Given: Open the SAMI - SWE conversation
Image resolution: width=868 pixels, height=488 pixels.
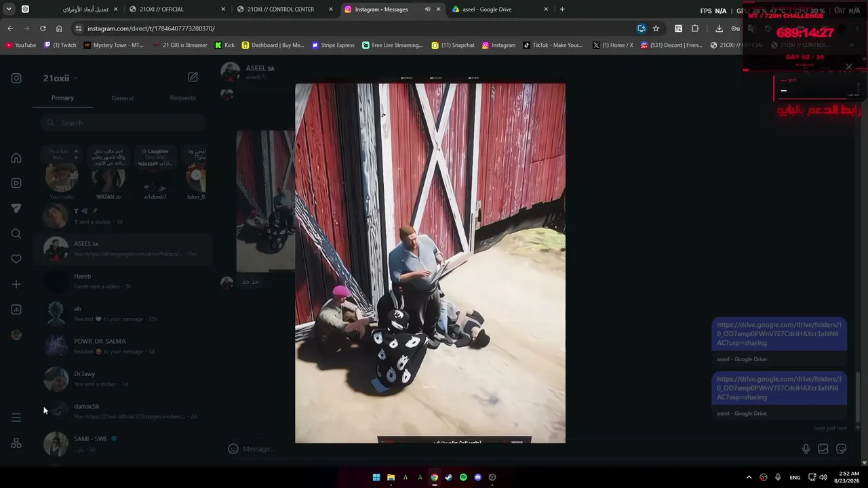Looking at the screenshot, I should click(123, 444).
